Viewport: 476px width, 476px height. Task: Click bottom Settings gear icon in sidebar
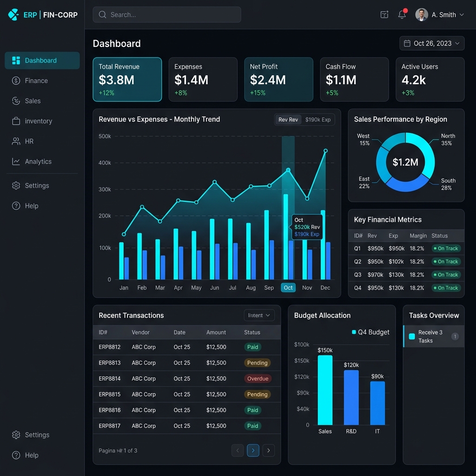[16, 435]
